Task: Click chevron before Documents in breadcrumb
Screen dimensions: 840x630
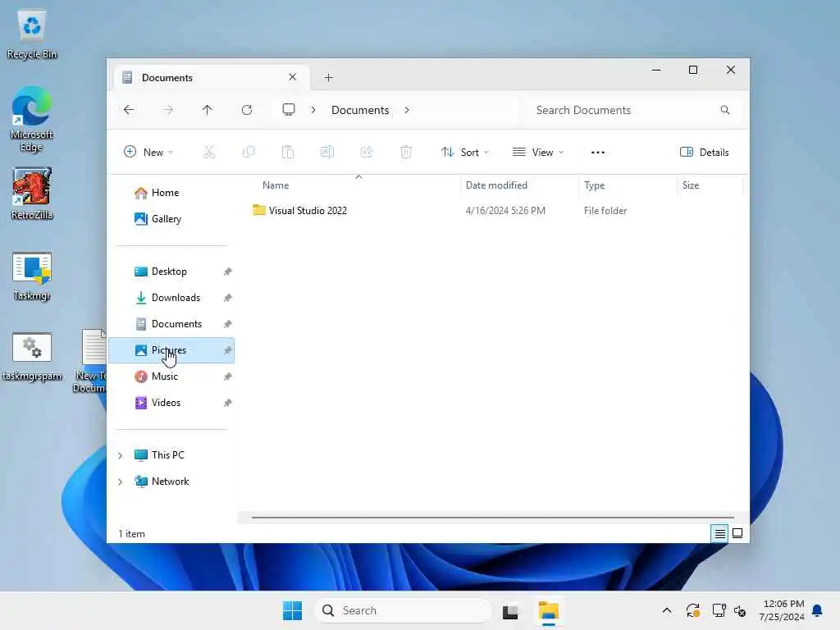Action: tap(313, 110)
